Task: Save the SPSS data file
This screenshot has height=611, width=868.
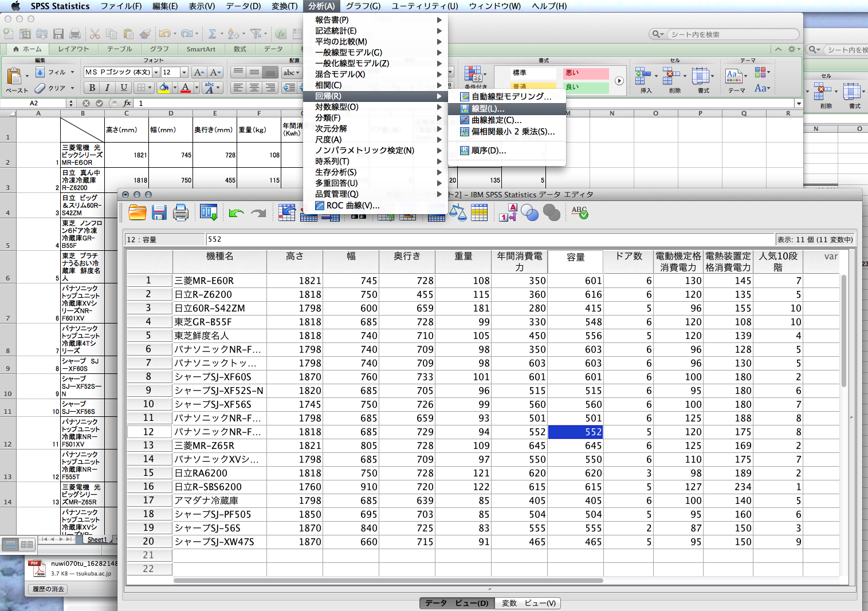Action: (x=159, y=212)
